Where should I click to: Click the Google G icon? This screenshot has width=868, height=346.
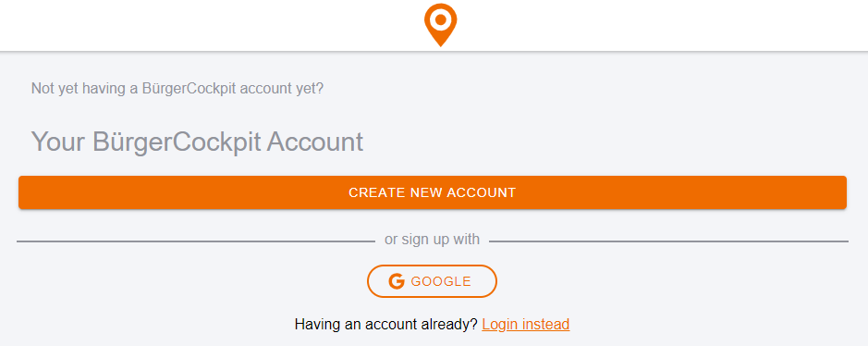click(x=397, y=281)
